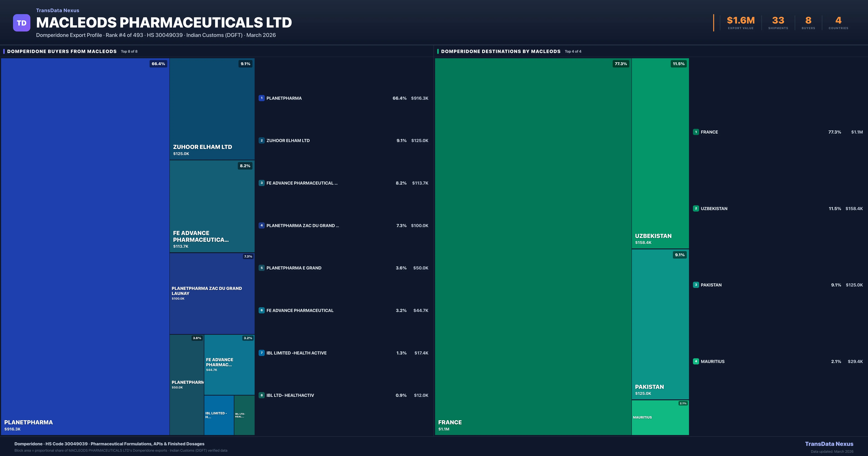
Task: Expand the Top 8 of 8 buyers list
Action: point(129,51)
